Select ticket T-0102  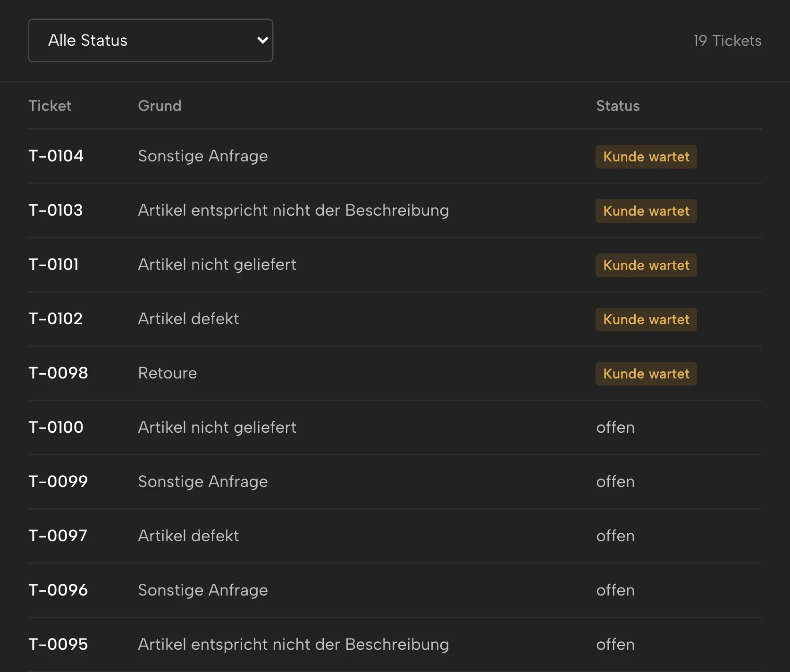(56, 319)
